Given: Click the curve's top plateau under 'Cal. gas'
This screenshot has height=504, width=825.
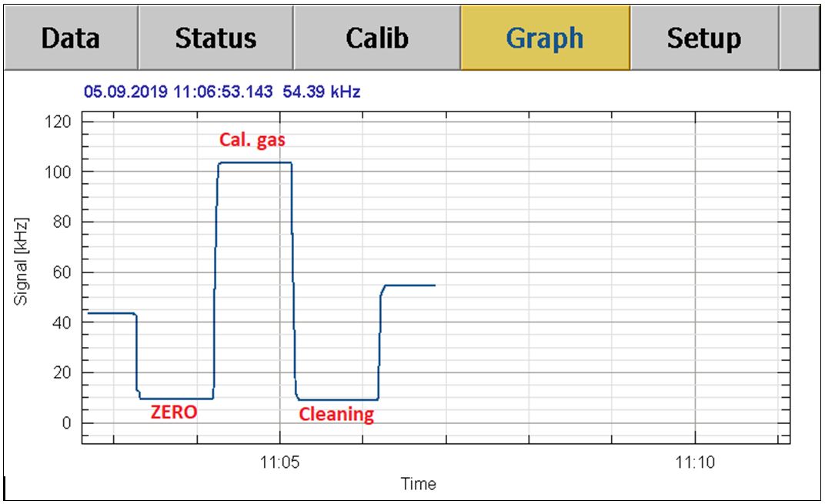Looking at the screenshot, I should pos(255,162).
